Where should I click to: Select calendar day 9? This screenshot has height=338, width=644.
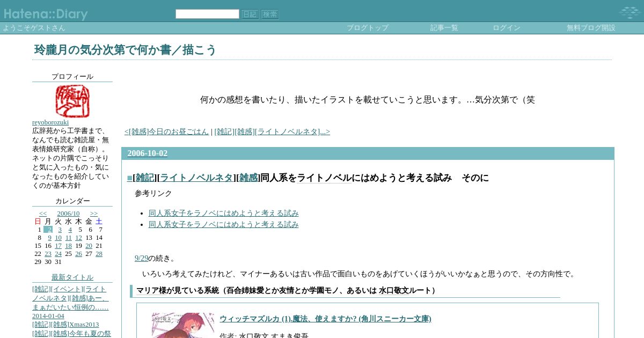pyautogui.click(x=49, y=238)
